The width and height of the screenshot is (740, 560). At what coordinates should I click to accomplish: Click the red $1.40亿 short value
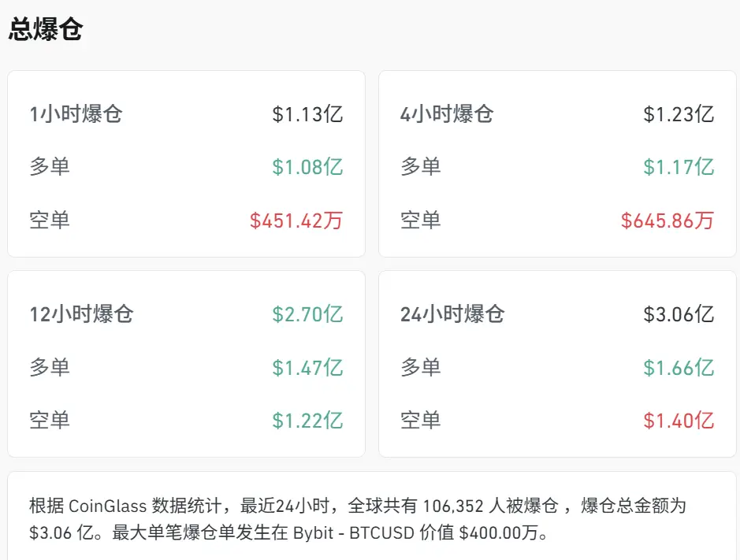pos(679,421)
